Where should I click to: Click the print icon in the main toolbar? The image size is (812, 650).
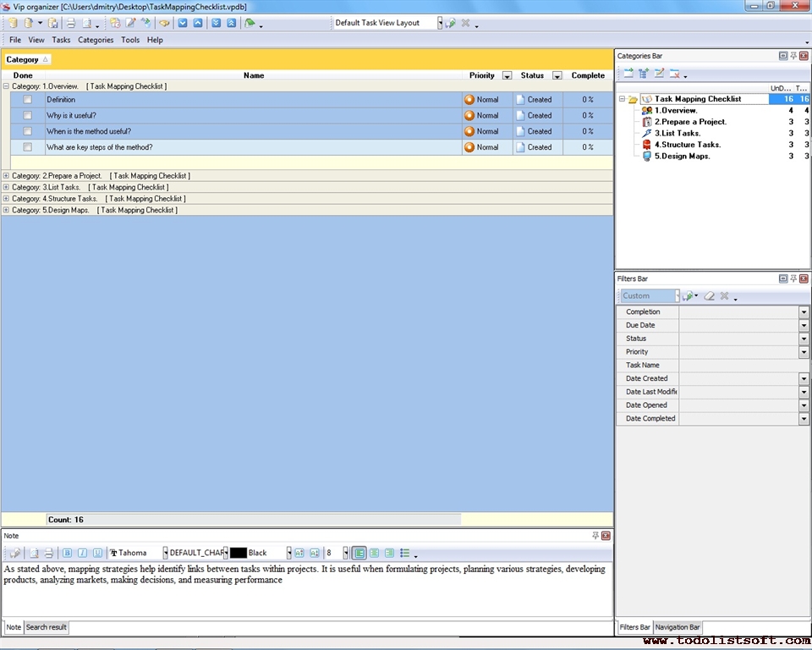pos(71,23)
